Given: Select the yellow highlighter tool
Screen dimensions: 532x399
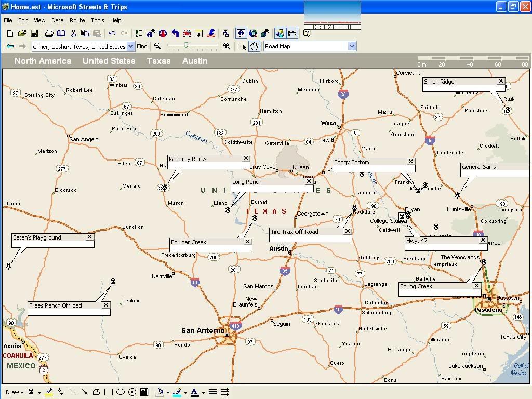Looking at the screenshot, I should [x=49, y=392].
